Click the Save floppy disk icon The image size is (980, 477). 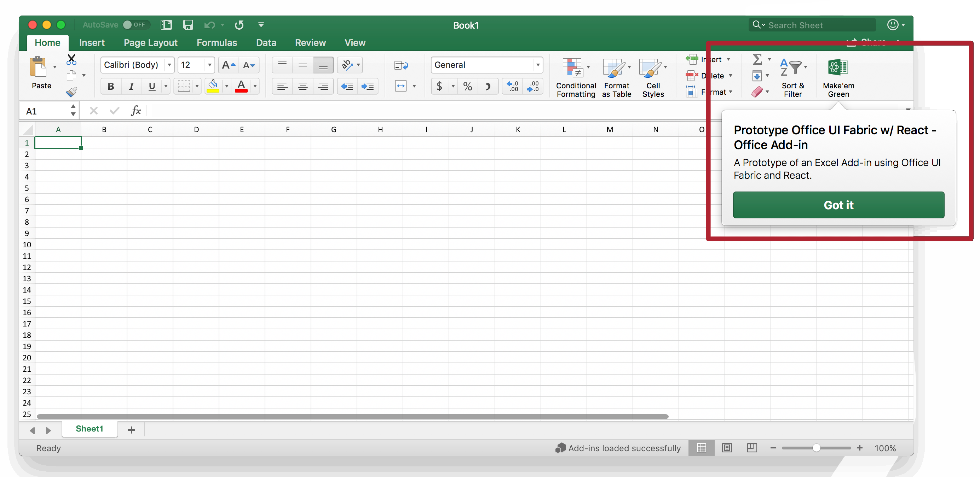point(188,25)
